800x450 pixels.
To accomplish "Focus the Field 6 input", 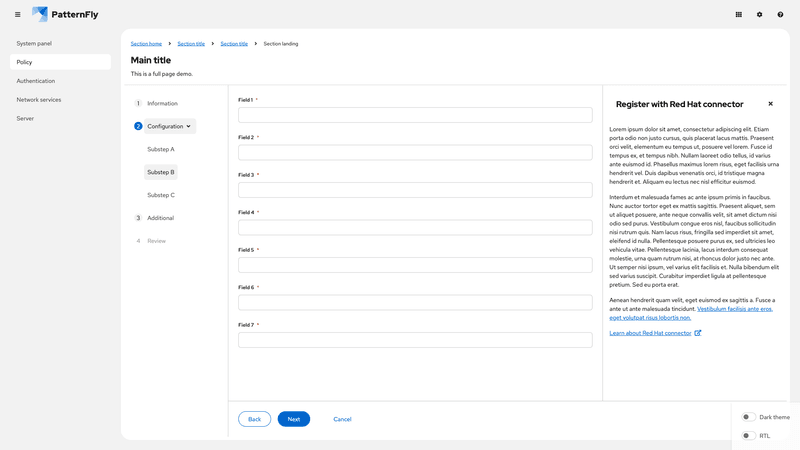I will pos(415,303).
